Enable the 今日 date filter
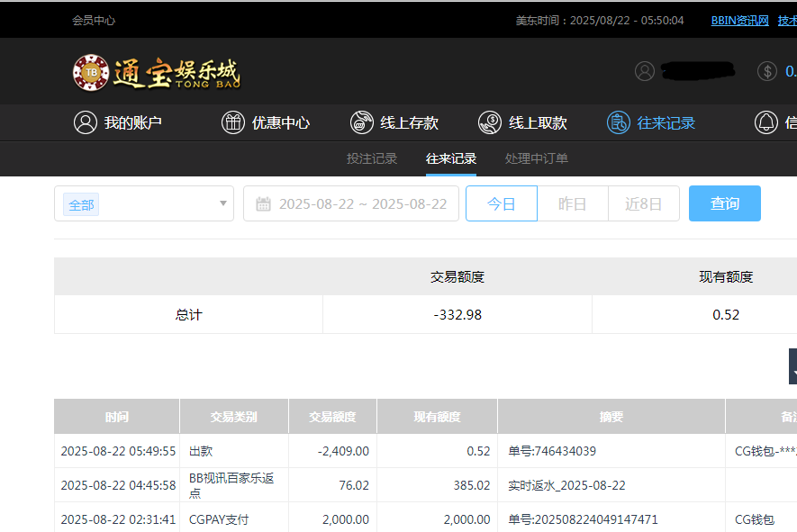The image size is (797, 532). click(501, 203)
